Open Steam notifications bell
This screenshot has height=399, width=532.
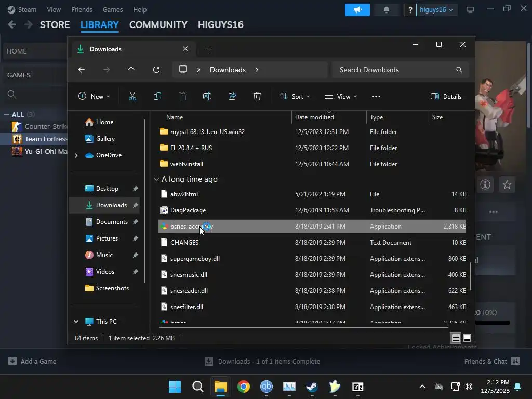click(386, 10)
